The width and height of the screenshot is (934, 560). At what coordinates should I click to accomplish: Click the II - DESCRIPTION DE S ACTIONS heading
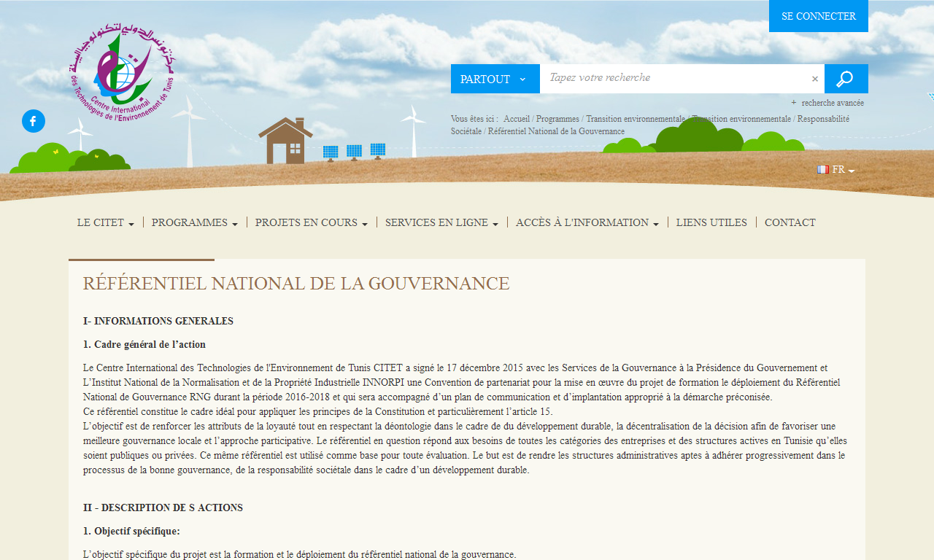click(x=163, y=507)
